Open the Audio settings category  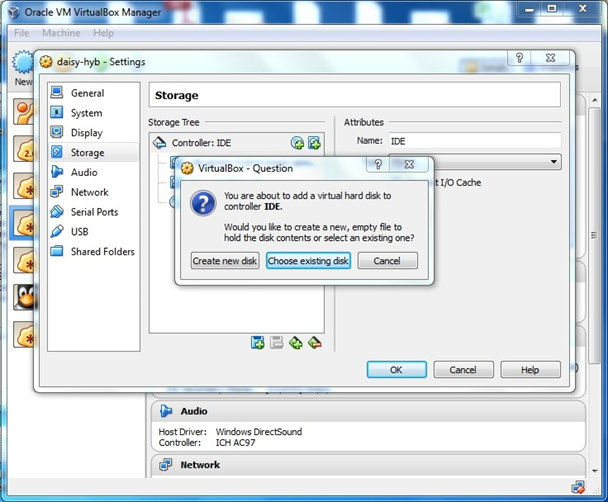(84, 172)
